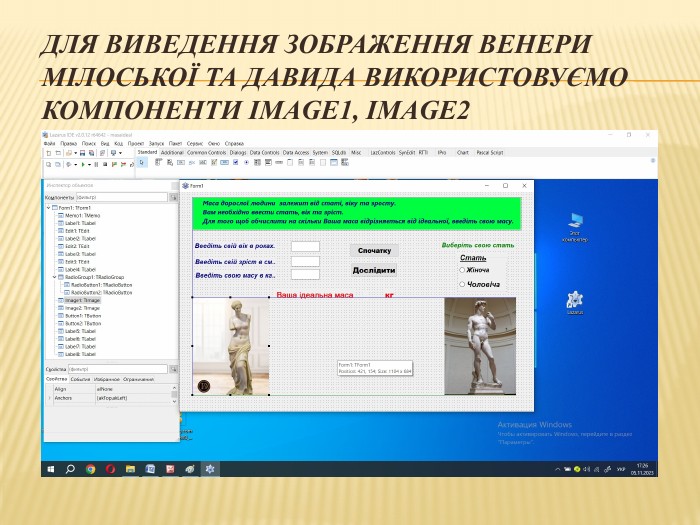Click the green Run arrow icon
The width and height of the screenshot is (700, 525).
click(83, 164)
